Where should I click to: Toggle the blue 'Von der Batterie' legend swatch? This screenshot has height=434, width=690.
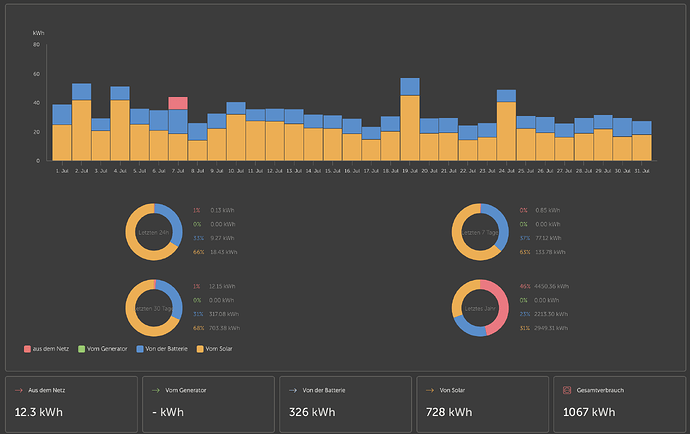(x=140, y=349)
